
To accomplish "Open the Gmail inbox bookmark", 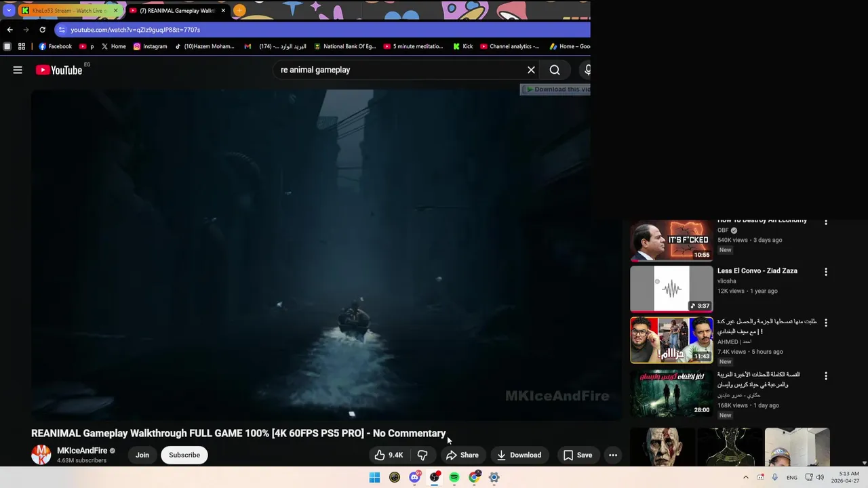I will pos(275,47).
